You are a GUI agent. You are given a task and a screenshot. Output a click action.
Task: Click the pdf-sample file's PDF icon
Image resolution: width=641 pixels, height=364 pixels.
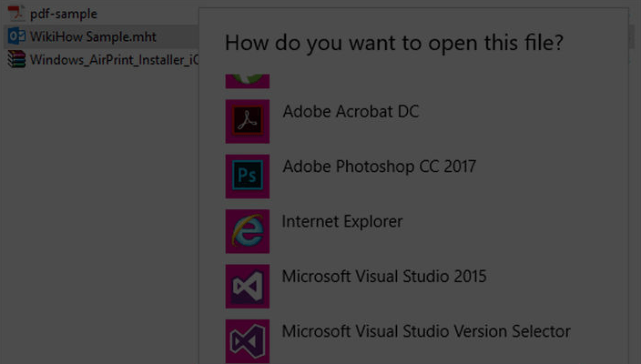tap(16, 14)
